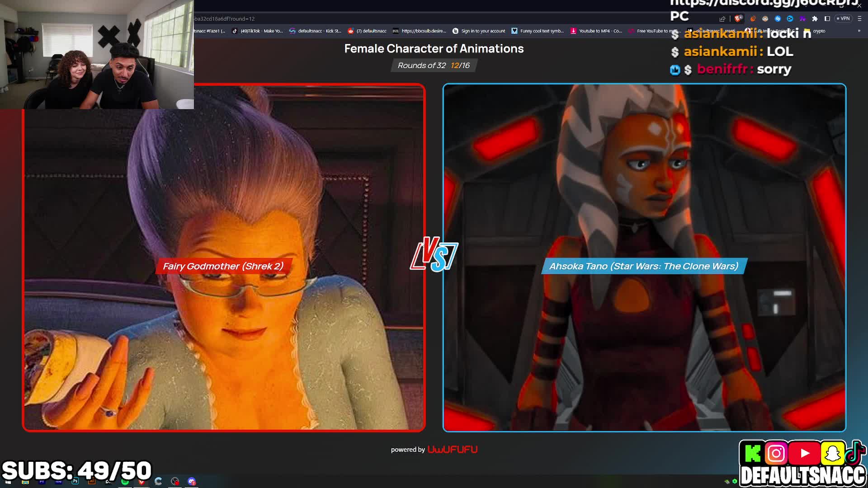Click the Snapchat ghost icon in overlay

[833, 453]
